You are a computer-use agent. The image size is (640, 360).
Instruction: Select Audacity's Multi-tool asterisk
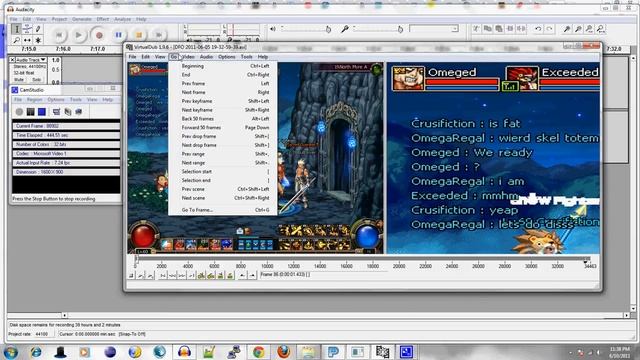coord(38,40)
